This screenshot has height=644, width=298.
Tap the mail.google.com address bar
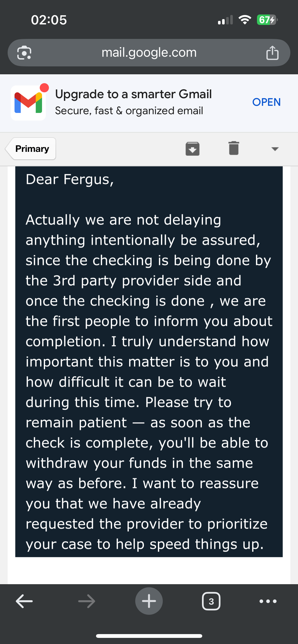coord(149,53)
